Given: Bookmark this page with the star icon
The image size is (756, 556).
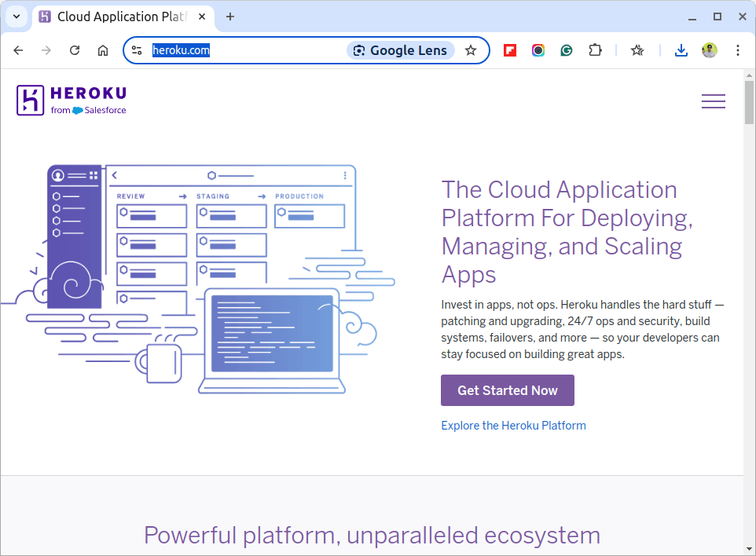Looking at the screenshot, I should pyautogui.click(x=471, y=50).
